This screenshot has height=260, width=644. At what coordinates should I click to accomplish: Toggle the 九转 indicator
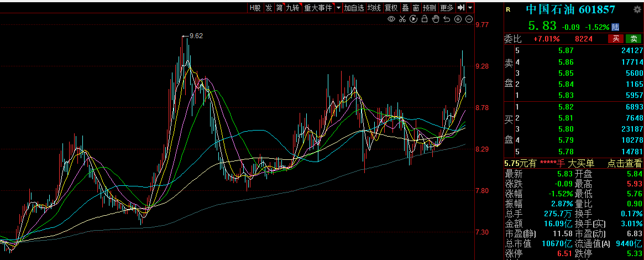tap(293, 7)
